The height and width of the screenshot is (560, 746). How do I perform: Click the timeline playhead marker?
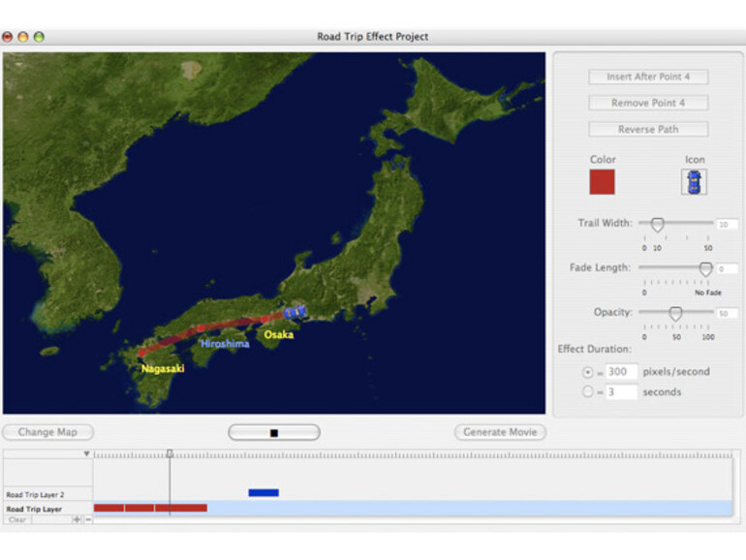[170, 453]
